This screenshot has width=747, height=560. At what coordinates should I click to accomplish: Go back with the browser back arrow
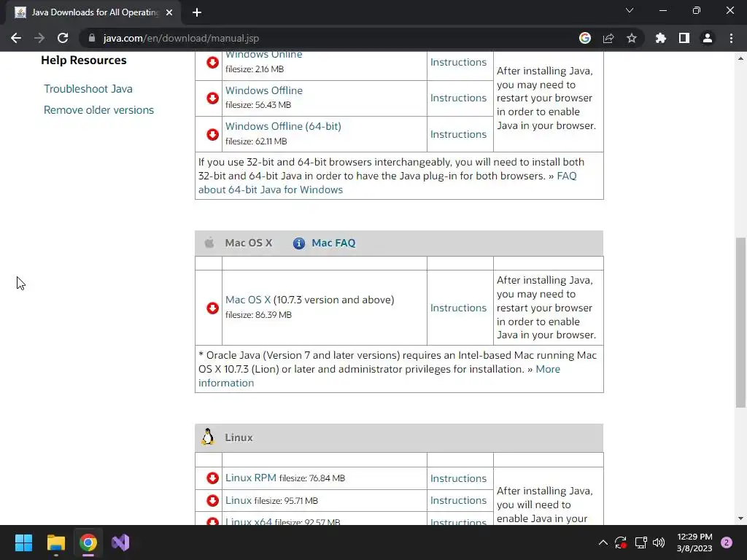(16, 38)
